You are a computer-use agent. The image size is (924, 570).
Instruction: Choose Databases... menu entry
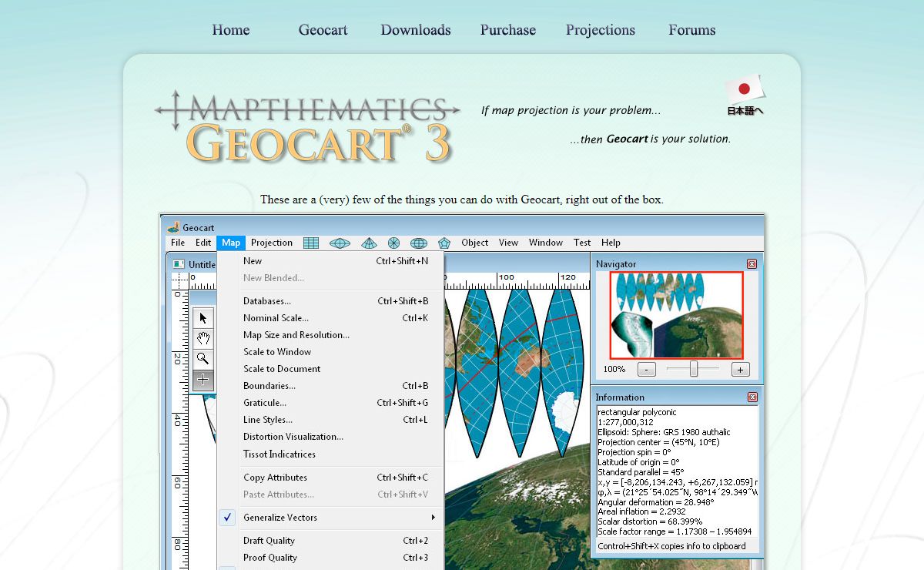pyautogui.click(x=331, y=301)
